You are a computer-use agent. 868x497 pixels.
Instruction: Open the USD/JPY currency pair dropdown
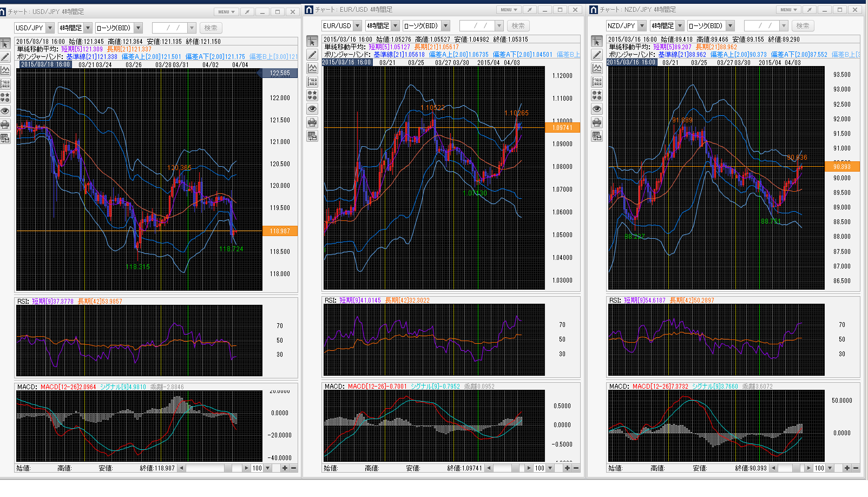[50, 28]
